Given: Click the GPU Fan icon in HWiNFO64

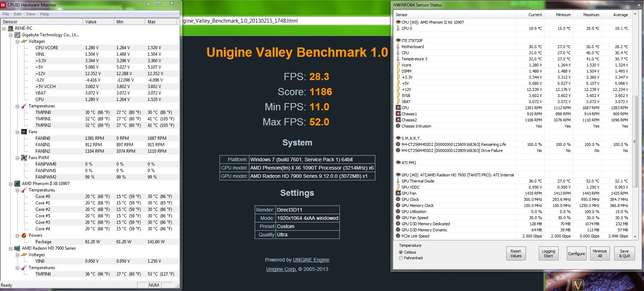Looking at the screenshot, I should 398,193.
